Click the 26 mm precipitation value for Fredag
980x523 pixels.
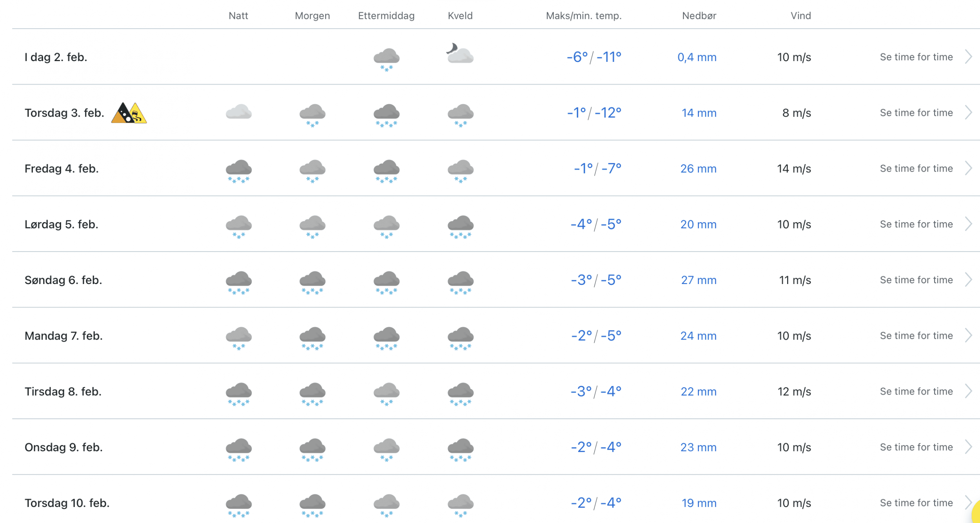pyautogui.click(x=698, y=169)
